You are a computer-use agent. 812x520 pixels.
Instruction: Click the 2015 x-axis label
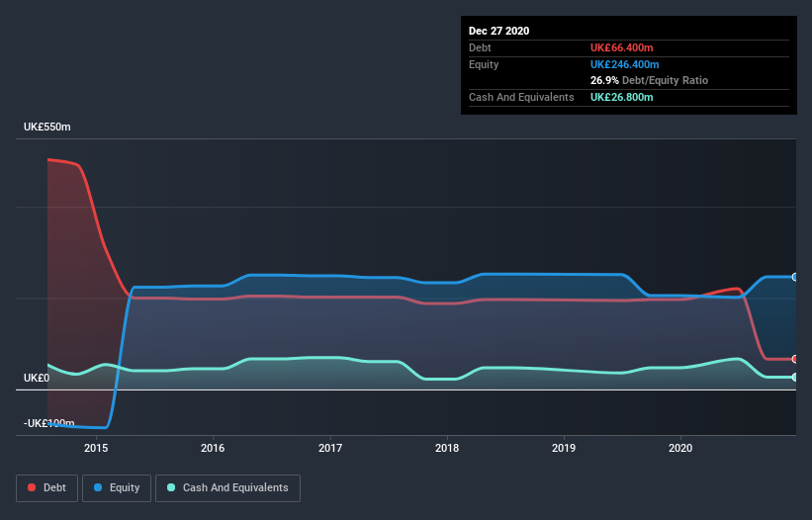96,448
